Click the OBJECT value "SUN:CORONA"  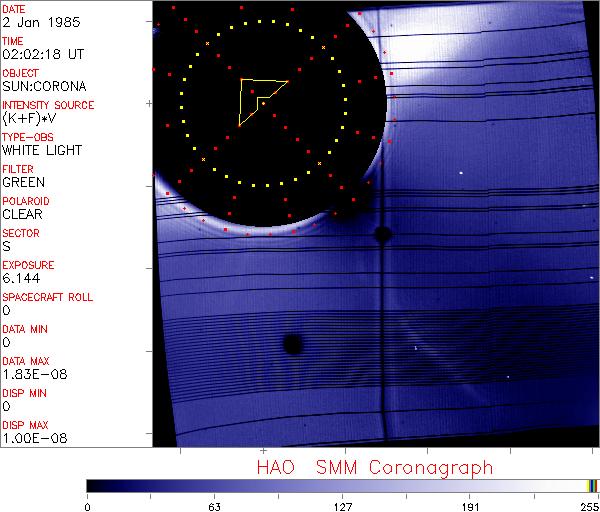[x=41, y=86]
